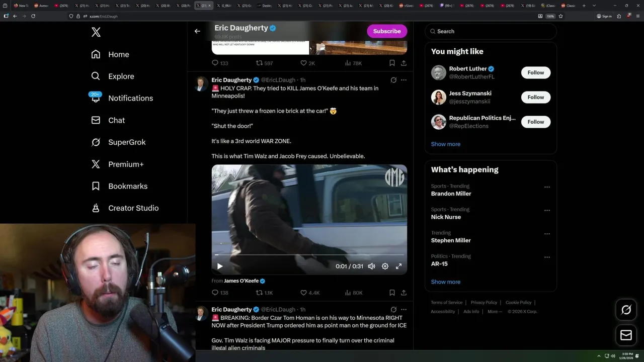
Task: View analytics for post with 80K views
Action: point(353,293)
